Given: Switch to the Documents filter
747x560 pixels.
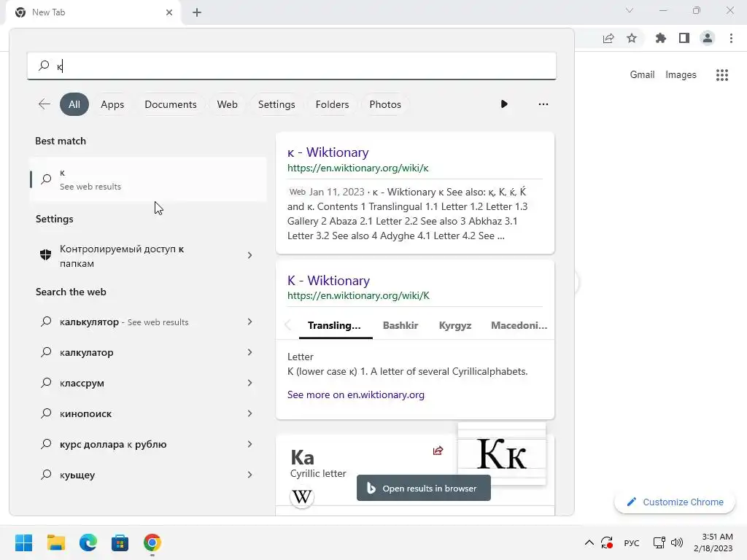Looking at the screenshot, I should (x=171, y=104).
